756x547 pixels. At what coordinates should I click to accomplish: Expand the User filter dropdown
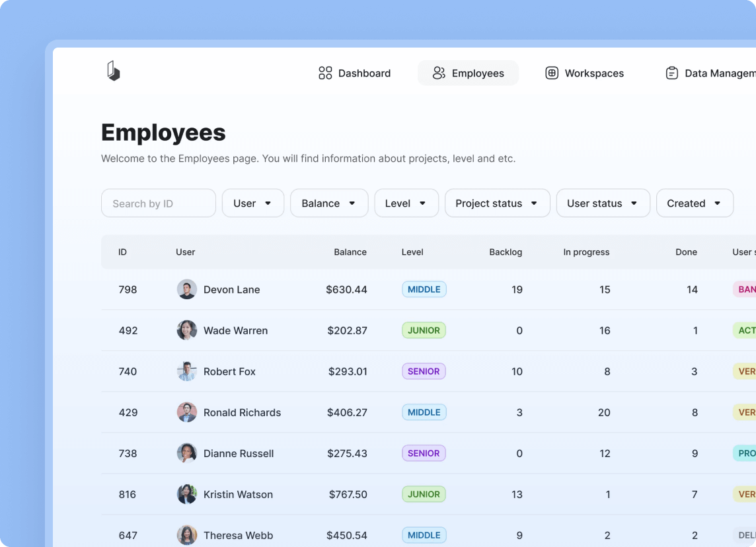click(253, 203)
